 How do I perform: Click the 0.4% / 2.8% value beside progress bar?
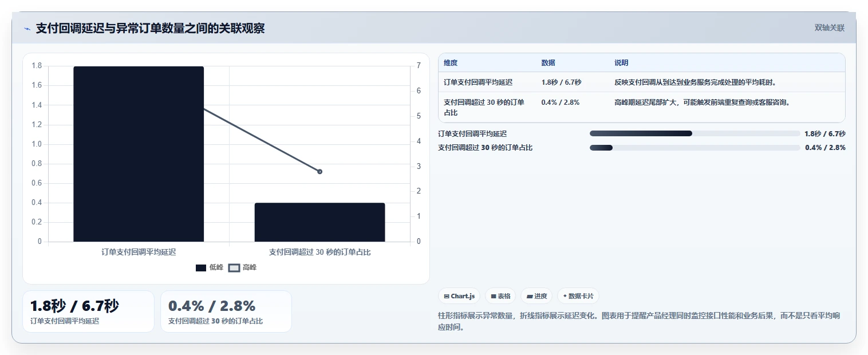tap(826, 148)
